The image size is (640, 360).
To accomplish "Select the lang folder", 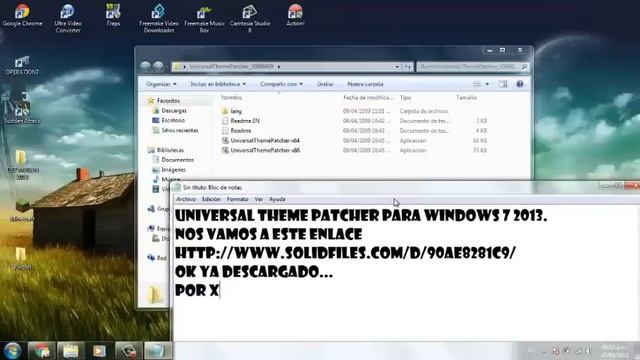I will click(236, 111).
